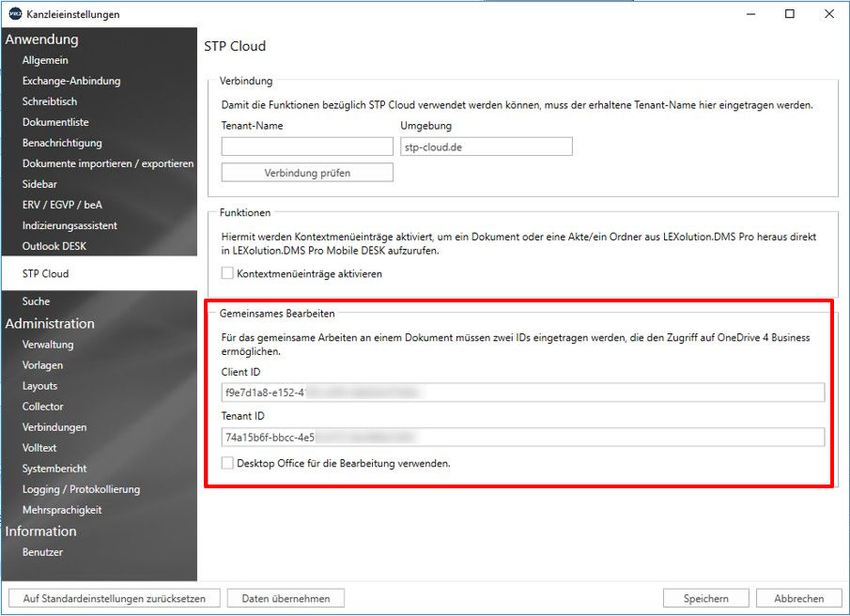Open the Dokumentliste section
The image size is (850, 616).
pos(55,122)
